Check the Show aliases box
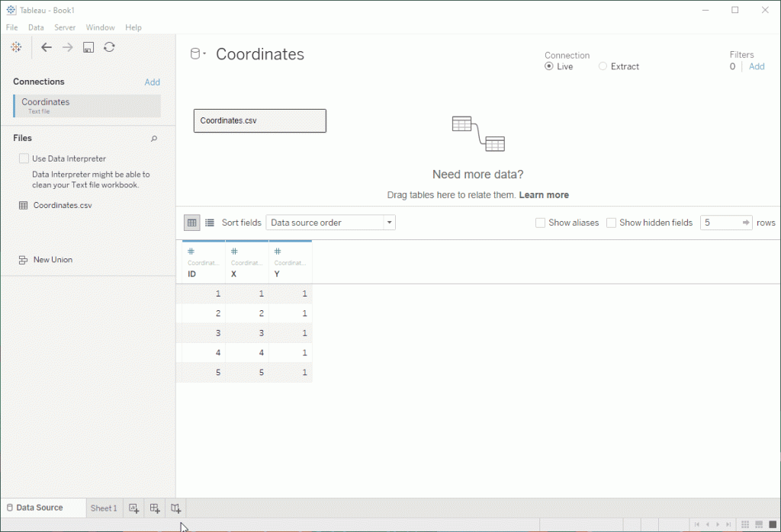 click(541, 223)
